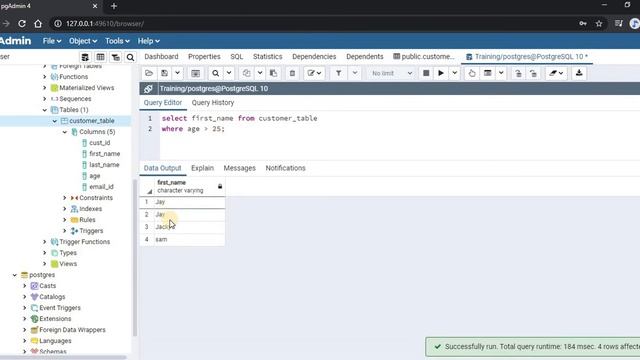This screenshot has width=640, height=360.
Task: Switch to the Dependencies tab
Action: tap(314, 57)
